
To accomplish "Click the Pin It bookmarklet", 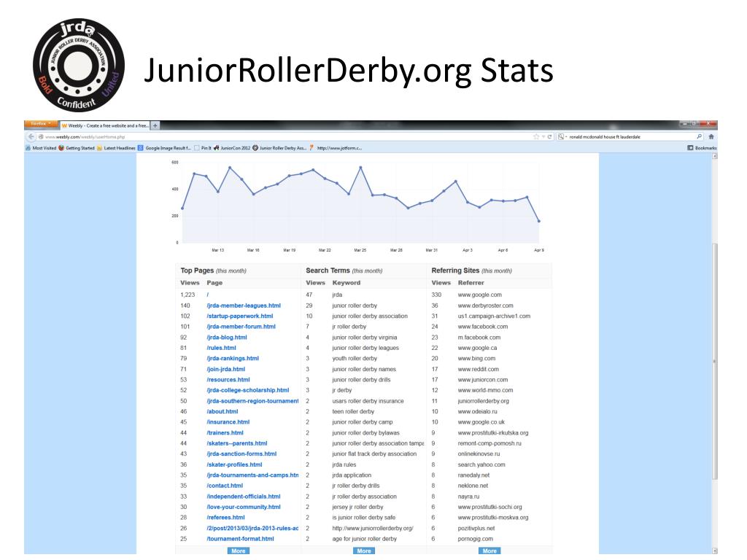I will point(203,148).
